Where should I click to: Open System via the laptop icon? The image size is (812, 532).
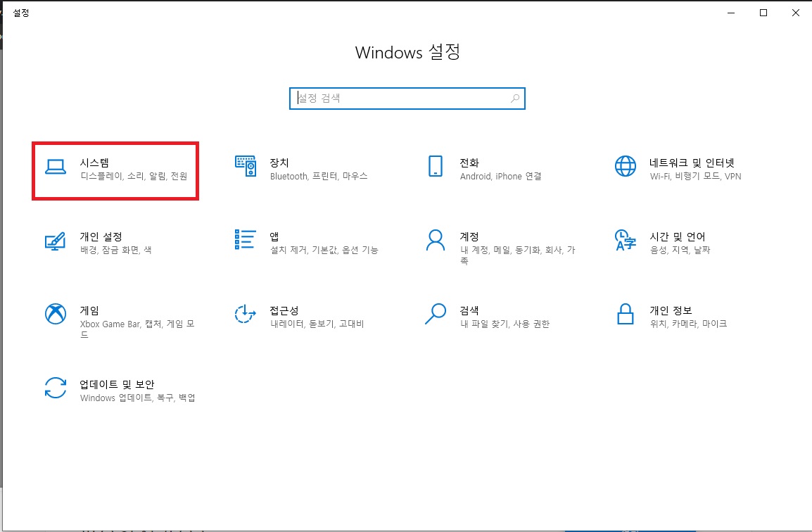click(x=56, y=167)
